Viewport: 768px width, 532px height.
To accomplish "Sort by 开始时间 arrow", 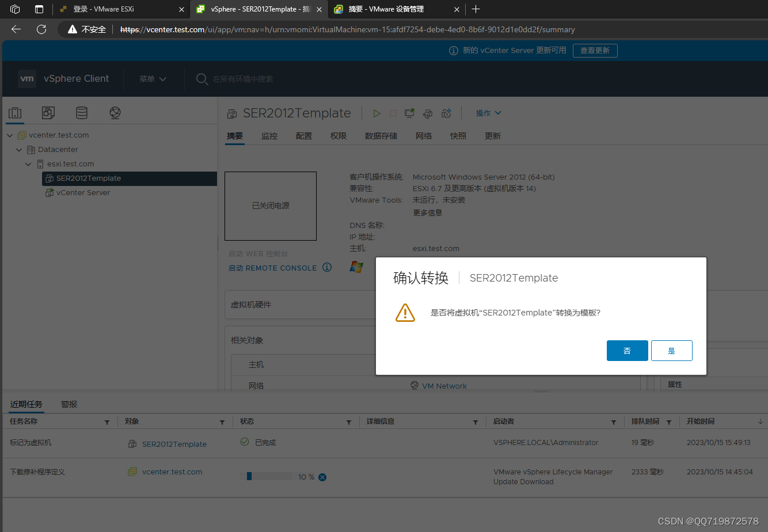I will coord(761,422).
